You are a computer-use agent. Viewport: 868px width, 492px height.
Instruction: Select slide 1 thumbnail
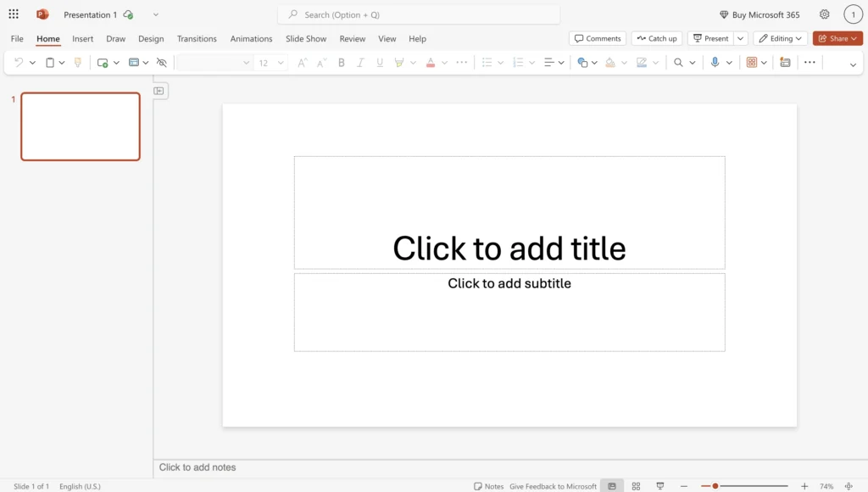(x=81, y=126)
